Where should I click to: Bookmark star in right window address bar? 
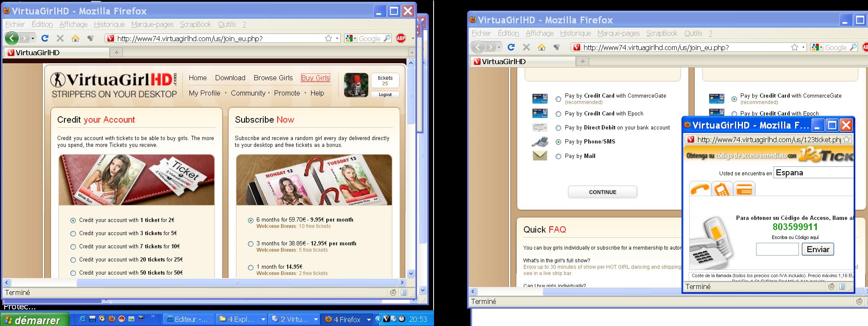[795, 47]
